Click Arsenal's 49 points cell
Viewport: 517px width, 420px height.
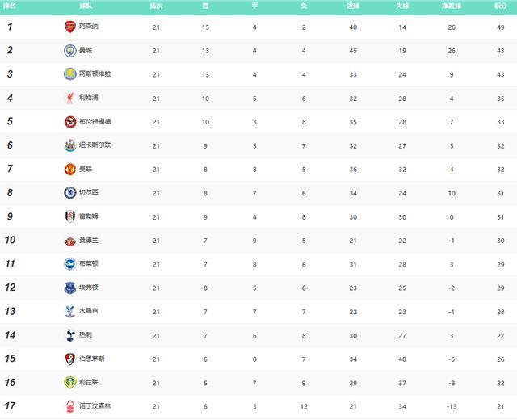[500, 27]
